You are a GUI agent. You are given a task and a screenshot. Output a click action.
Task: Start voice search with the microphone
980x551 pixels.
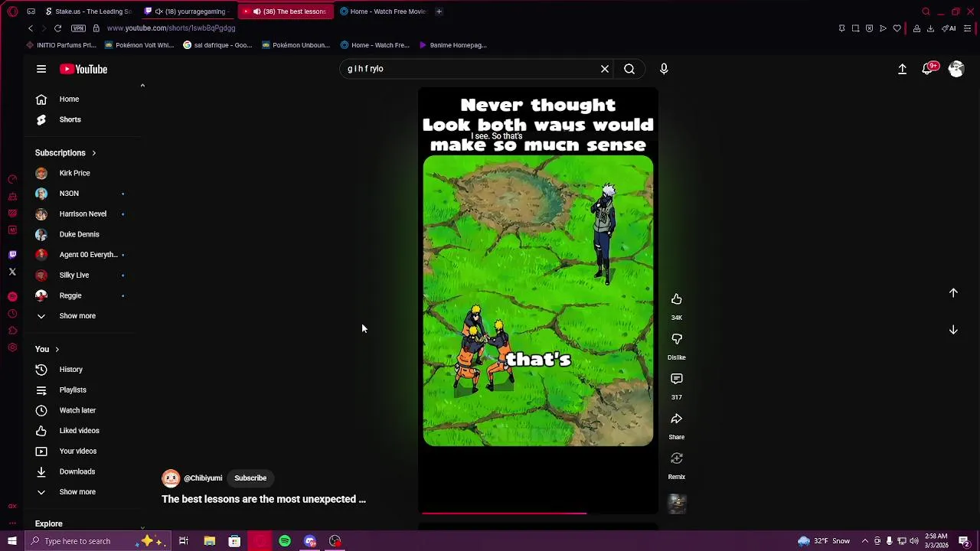click(664, 69)
